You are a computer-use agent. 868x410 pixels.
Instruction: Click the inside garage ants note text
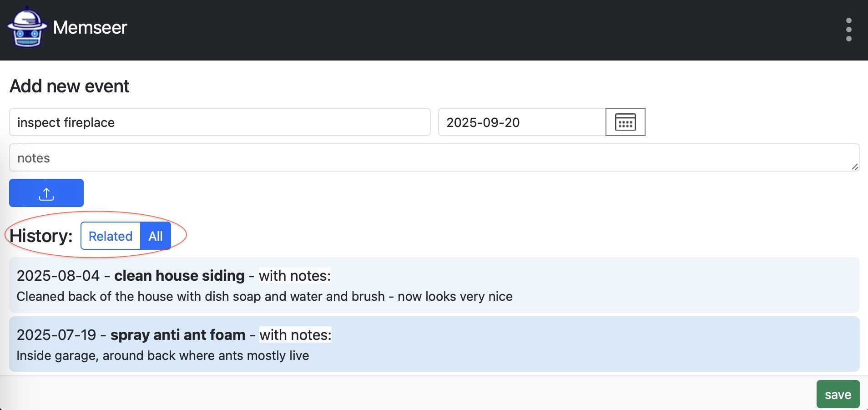click(162, 356)
